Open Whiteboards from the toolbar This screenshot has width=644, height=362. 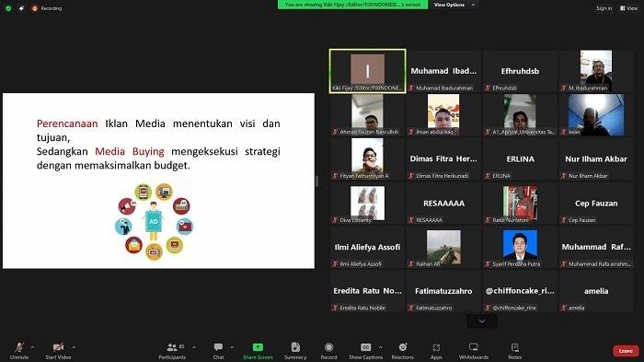(474, 350)
